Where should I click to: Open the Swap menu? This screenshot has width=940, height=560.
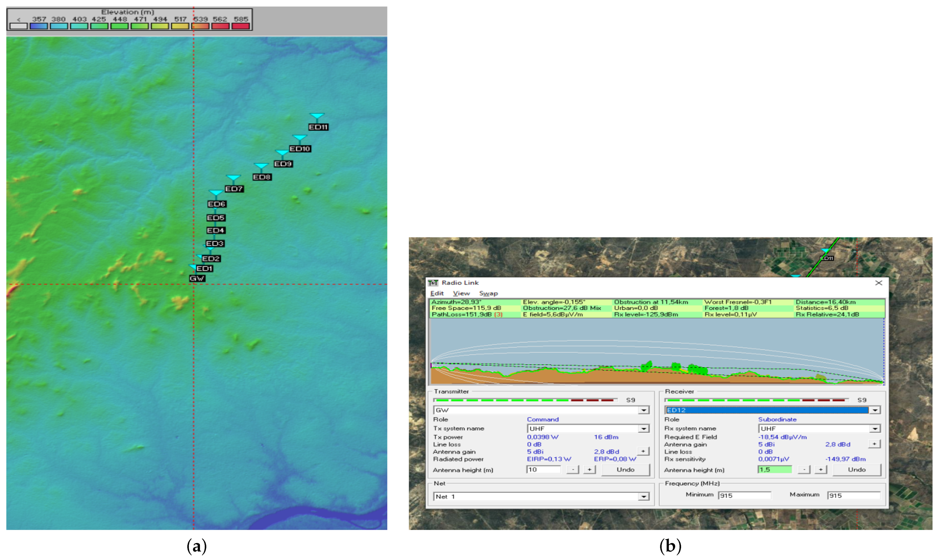tap(488, 293)
